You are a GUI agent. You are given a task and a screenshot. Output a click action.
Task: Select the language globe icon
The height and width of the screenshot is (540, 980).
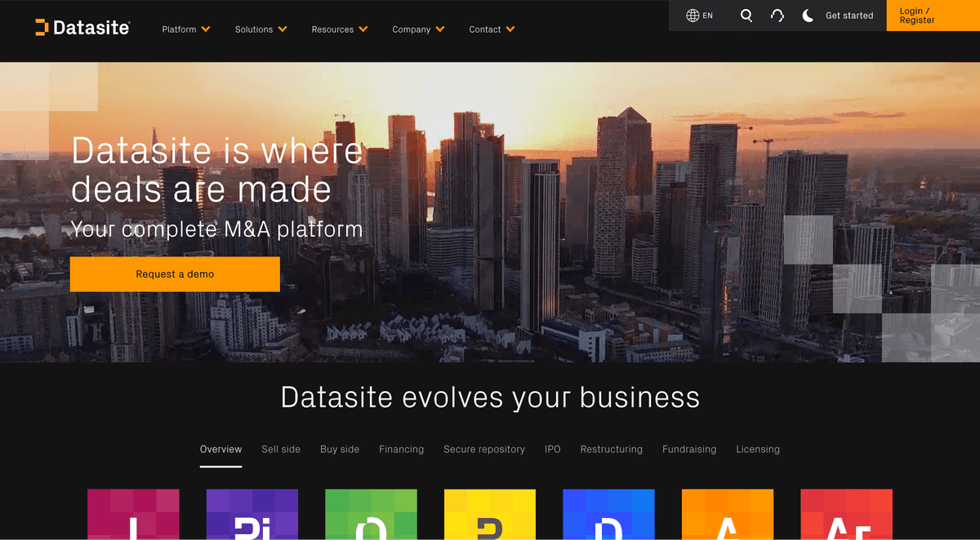(693, 15)
